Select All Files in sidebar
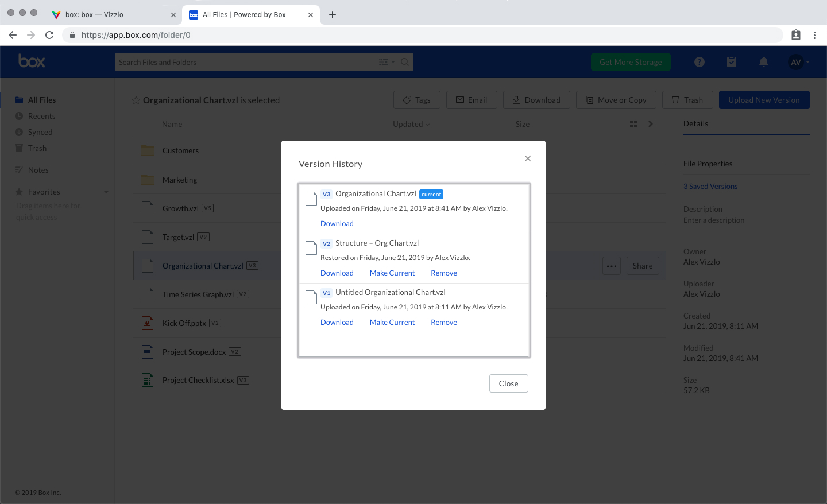Viewport: 827px width, 504px height. pyautogui.click(x=42, y=100)
